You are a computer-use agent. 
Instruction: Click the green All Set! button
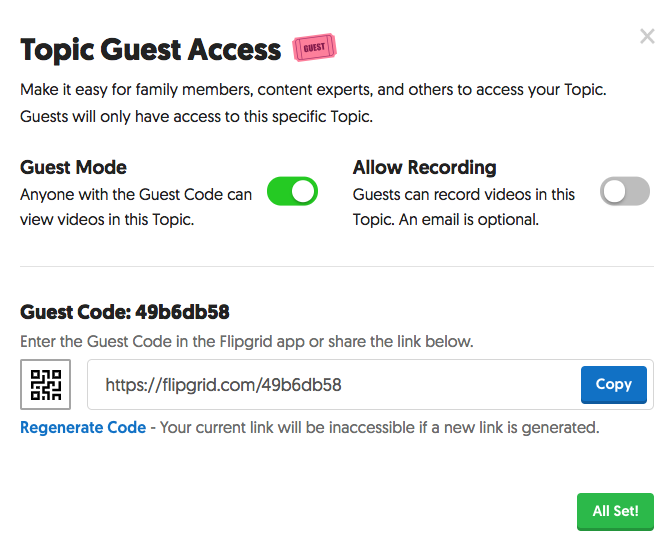tap(614, 511)
